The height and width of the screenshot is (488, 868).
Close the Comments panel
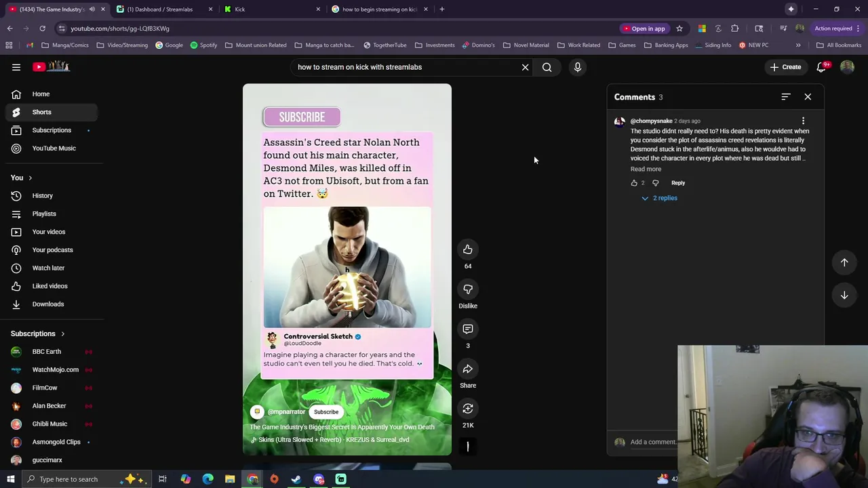(808, 97)
